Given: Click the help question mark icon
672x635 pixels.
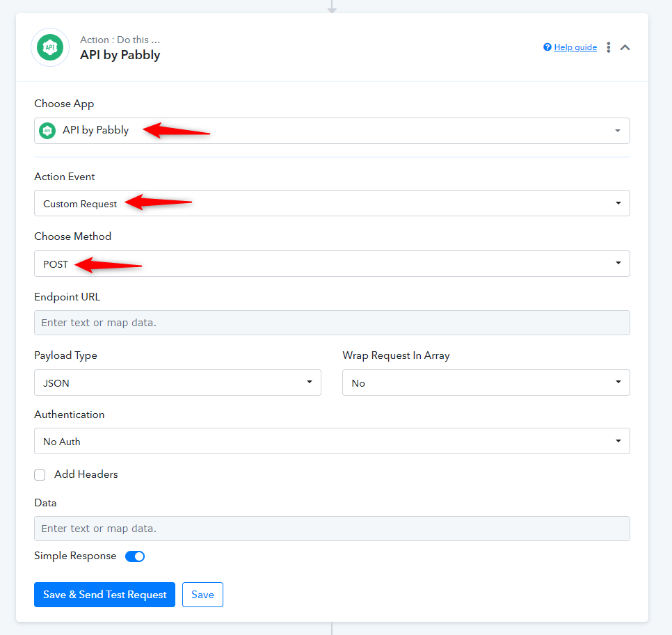Looking at the screenshot, I should click(x=547, y=47).
